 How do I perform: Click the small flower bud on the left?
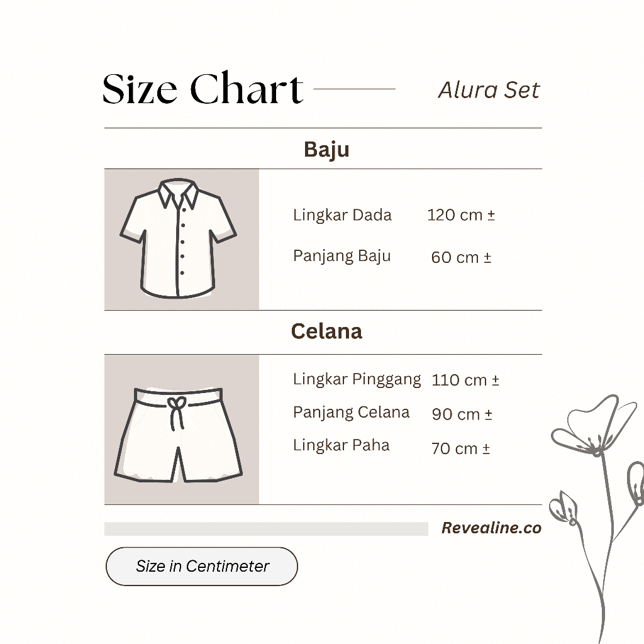tap(563, 507)
